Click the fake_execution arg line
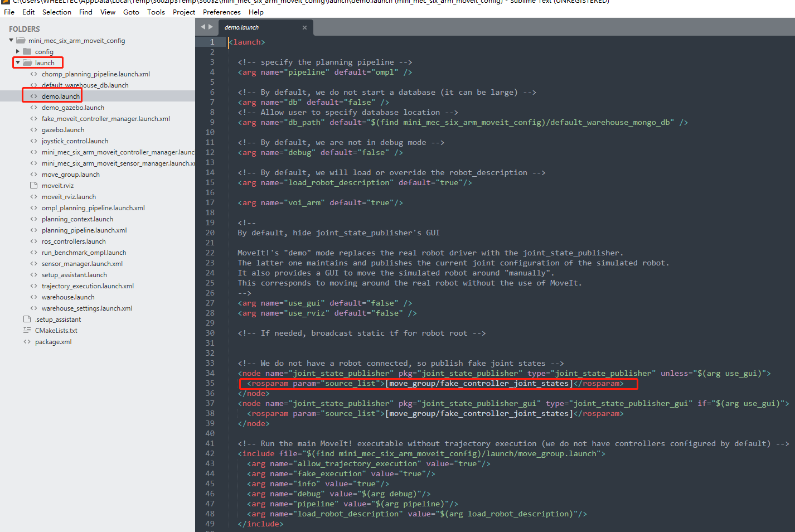 tap(341, 473)
